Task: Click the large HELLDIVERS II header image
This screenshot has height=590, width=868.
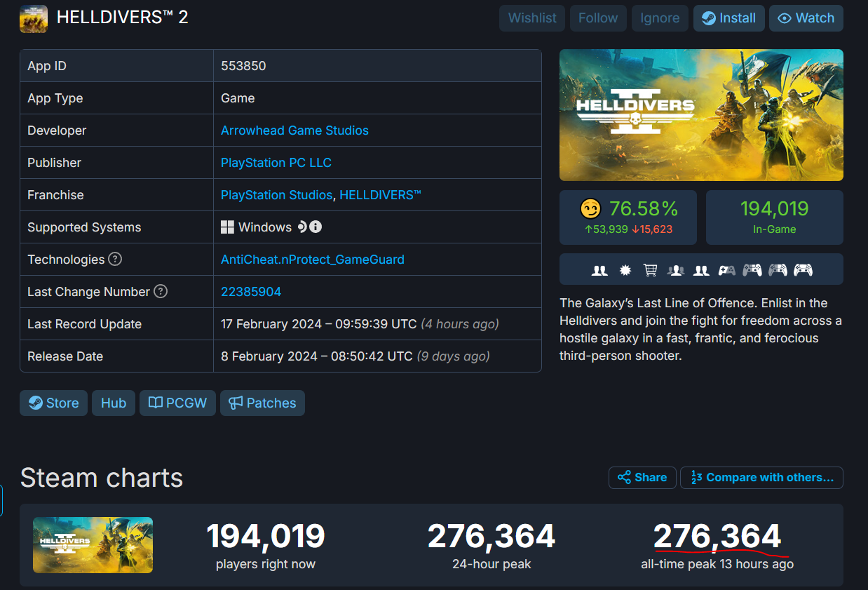Action: (x=701, y=115)
